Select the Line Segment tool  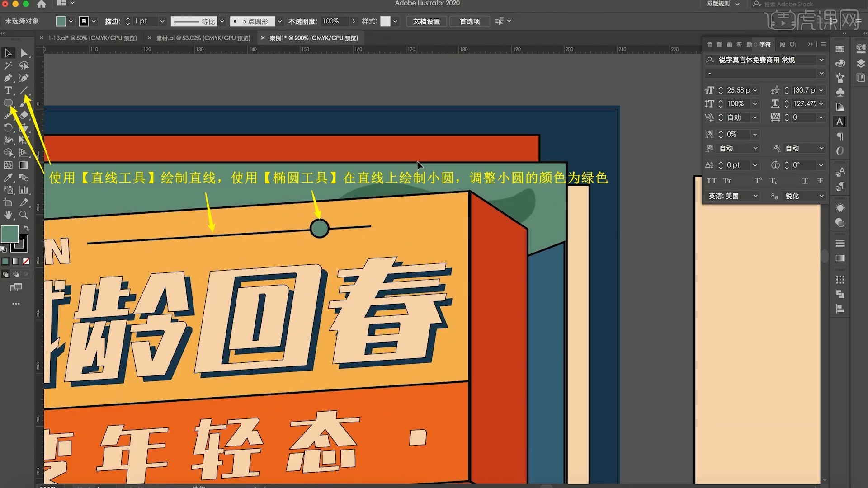click(24, 90)
